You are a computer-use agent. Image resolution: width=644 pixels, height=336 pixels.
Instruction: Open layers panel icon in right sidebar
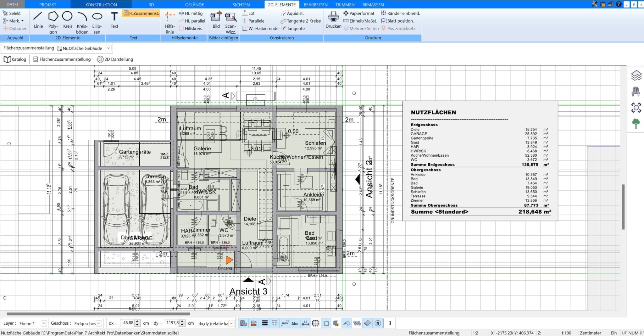point(636,76)
